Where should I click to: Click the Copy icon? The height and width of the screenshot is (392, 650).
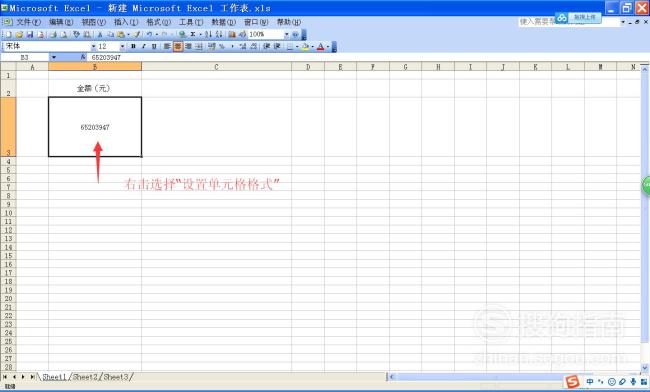pos(110,34)
